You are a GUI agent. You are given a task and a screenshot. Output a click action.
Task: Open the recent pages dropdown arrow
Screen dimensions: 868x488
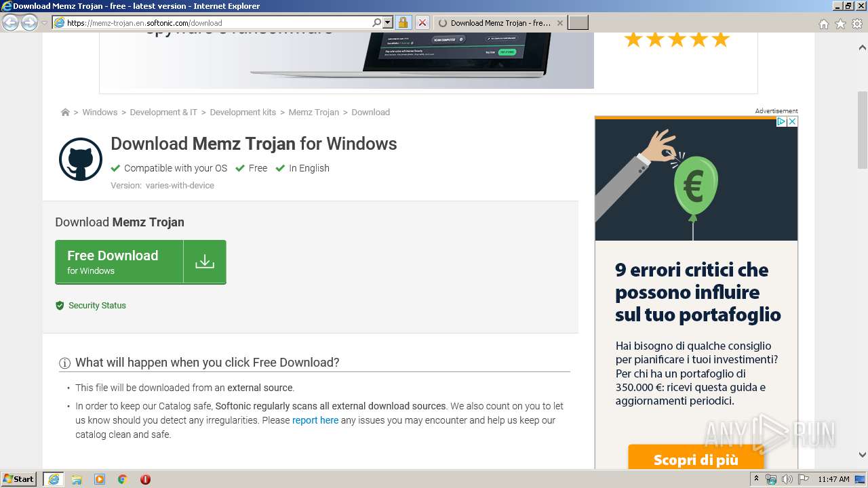coord(44,23)
